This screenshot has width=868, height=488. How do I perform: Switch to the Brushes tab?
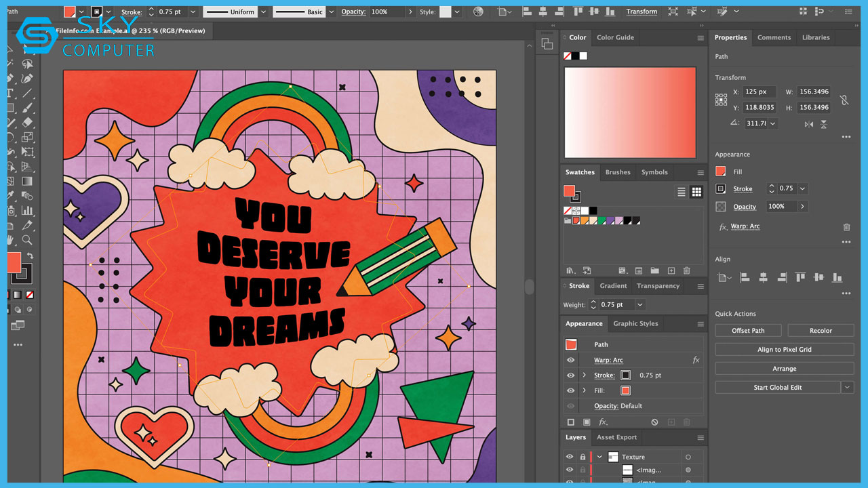618,172
